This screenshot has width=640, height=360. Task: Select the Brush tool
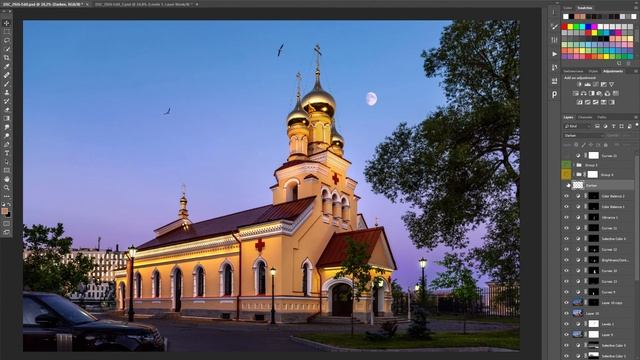[x=7, y=84]
